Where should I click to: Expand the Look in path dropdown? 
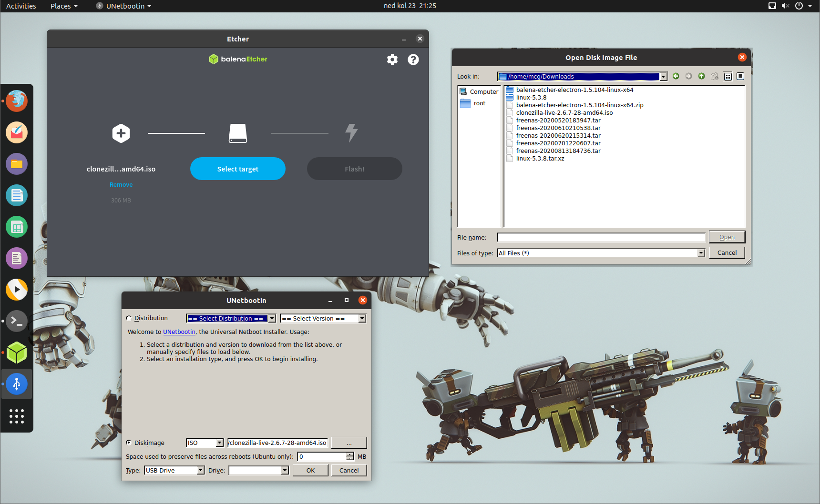[x=663, y=77]
